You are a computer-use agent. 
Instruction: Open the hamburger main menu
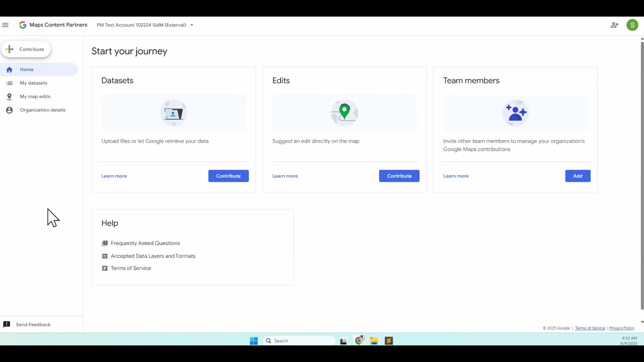[x=6, y=25]
